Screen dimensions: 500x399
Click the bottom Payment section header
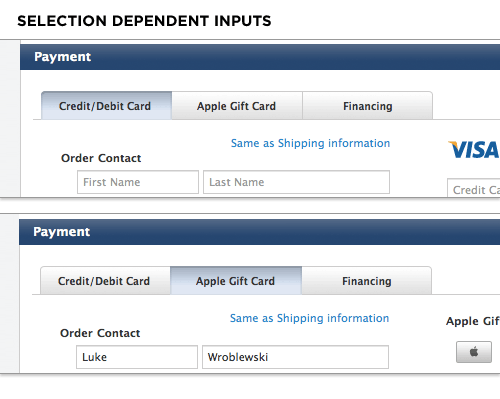[x=259, y=232]
